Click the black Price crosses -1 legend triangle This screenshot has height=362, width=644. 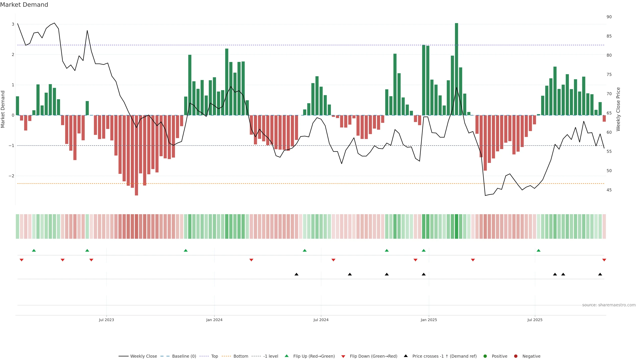coord(406,356)
